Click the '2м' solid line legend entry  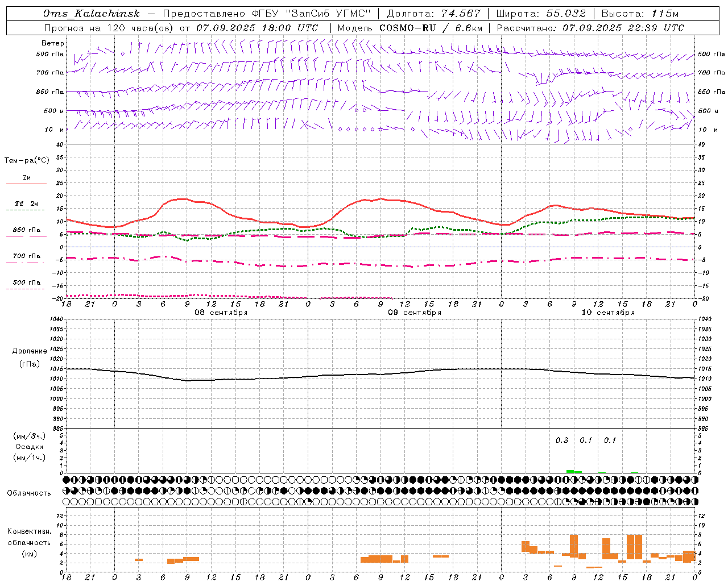coord(27,178)
